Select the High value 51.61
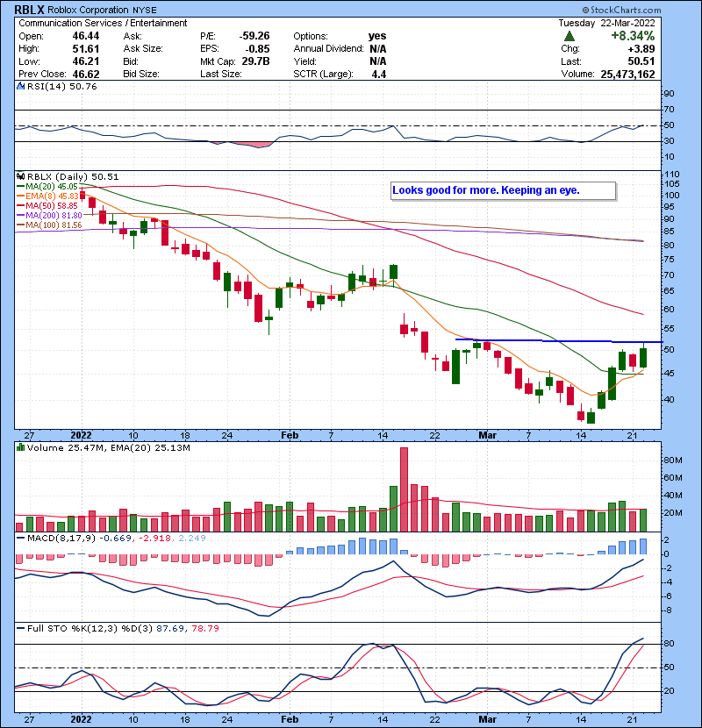This screenshot has width=702, height=728. (85, 49)
